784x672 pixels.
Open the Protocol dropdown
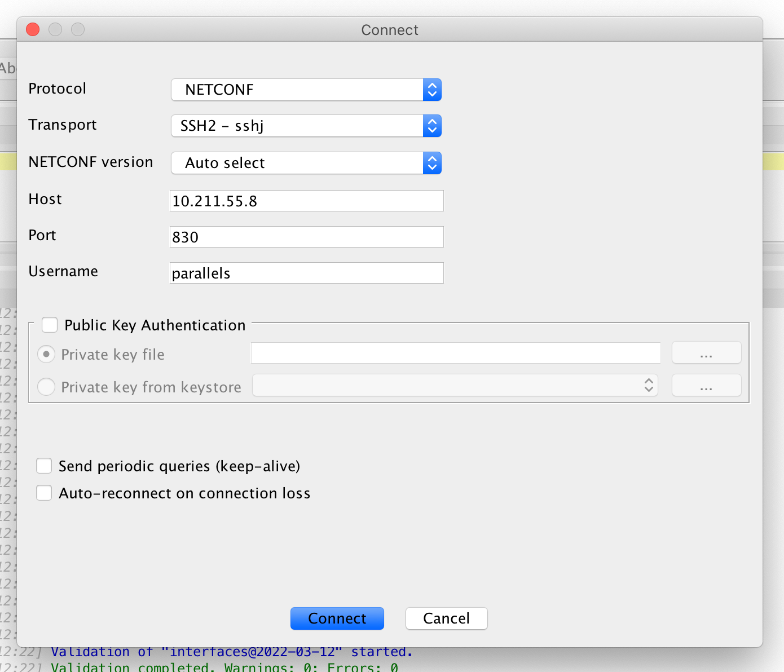pos(306,90)
